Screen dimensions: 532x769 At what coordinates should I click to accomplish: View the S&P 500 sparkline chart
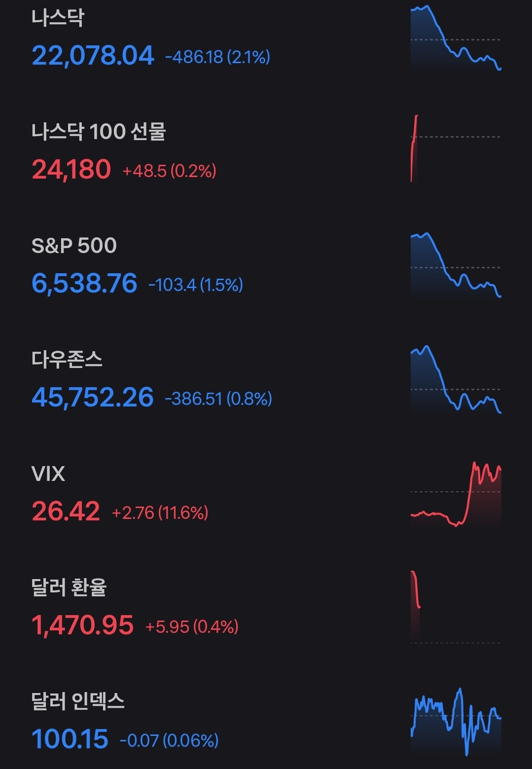coord(456,266)
